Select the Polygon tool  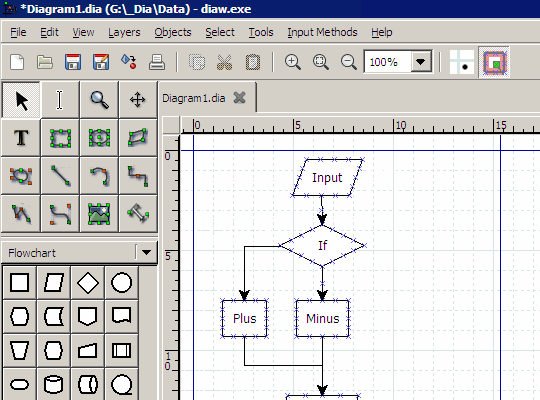coord(138,138)
